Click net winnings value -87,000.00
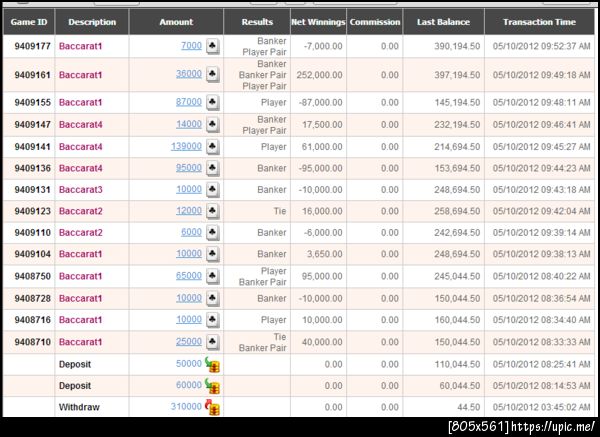The image size is (600, 437). 321,102
